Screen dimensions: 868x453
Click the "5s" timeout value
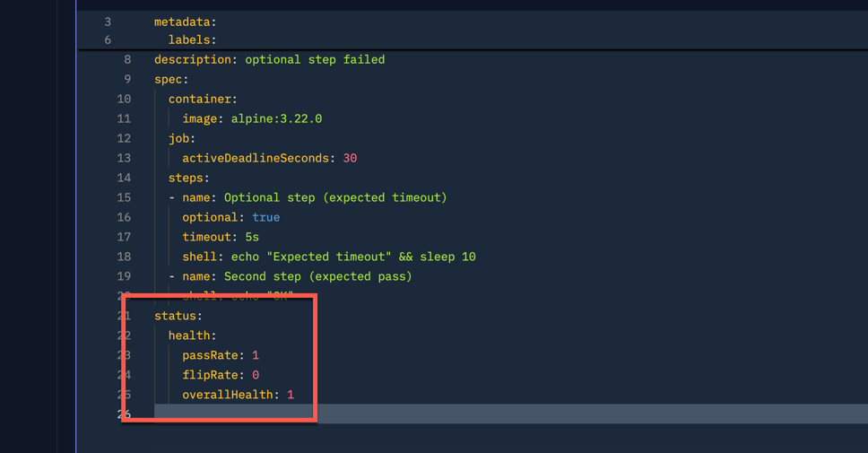[x=252, y=237]
